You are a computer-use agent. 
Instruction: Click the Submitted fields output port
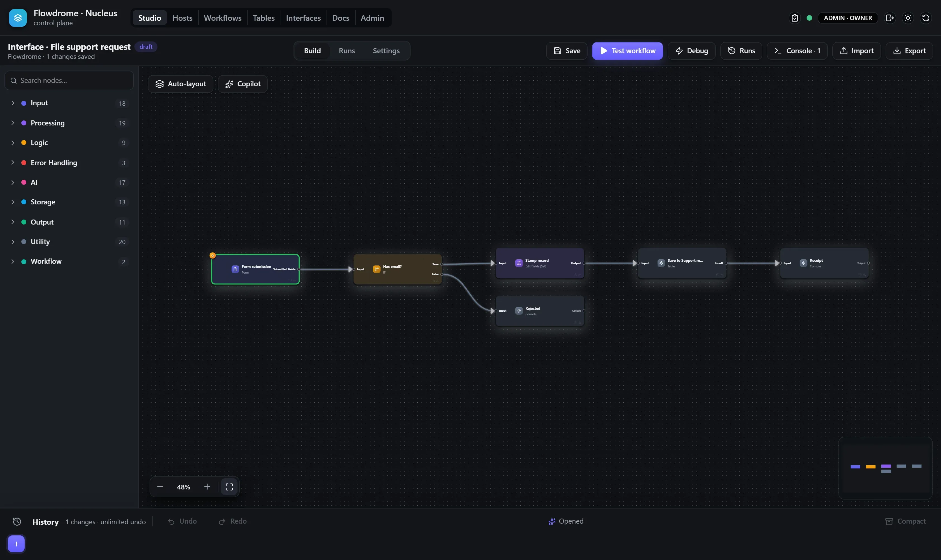pos(299,269)
